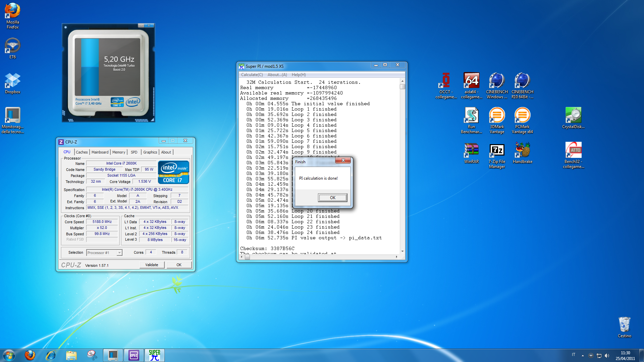Switch to the Memory tab in CPU-Z

click(118, 152)
